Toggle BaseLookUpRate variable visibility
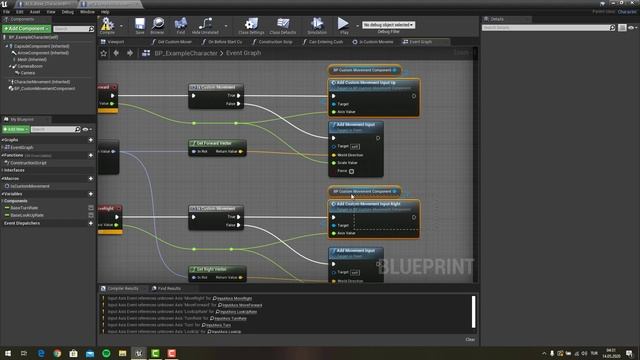Viewport: 640px width, 360px height. click(91, 215)
